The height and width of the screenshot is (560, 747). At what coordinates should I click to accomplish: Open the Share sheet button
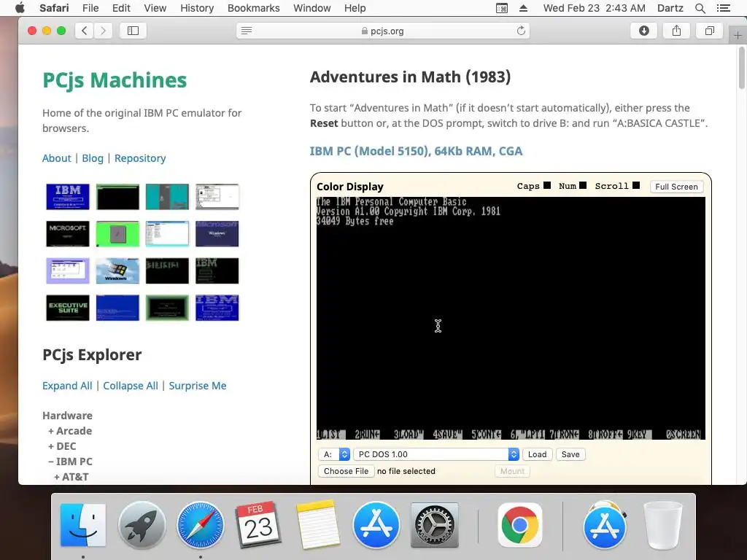[676, 31]
